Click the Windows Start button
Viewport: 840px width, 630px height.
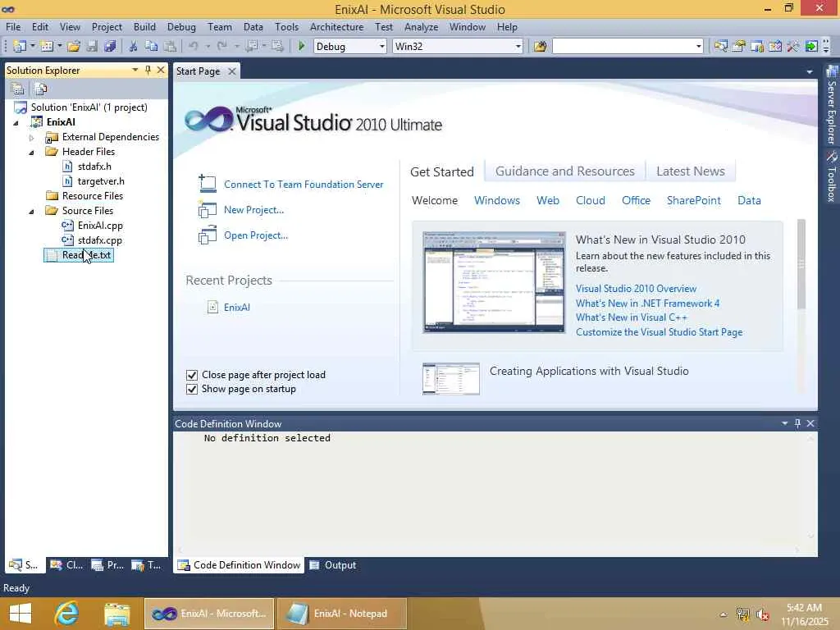click(x=21, y=614)
